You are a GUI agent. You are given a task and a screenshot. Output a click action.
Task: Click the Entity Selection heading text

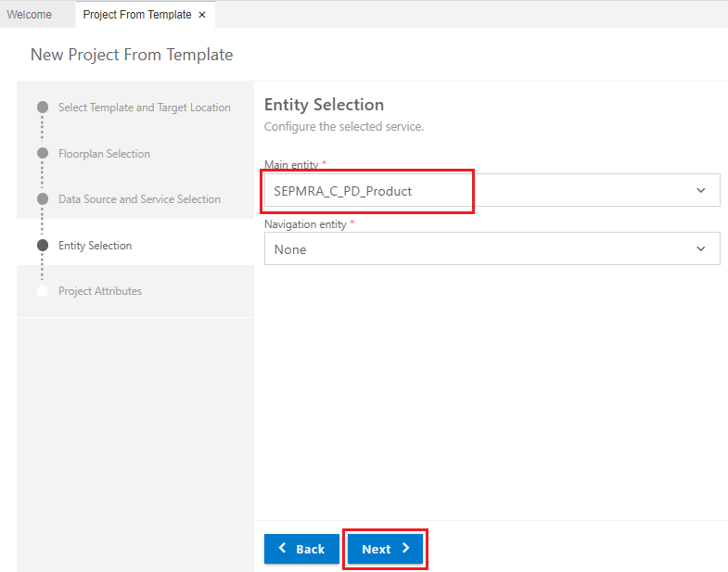click(324, 105)
